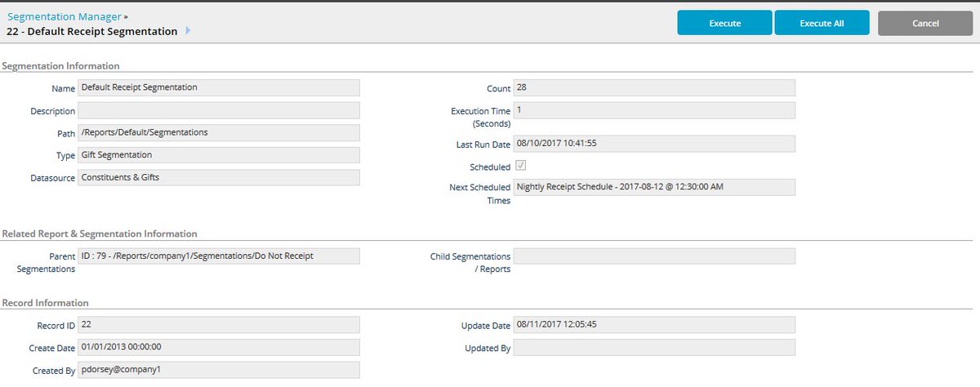Click the Type field showing Gift Segmentation
The height and width of the screenshot is (387, 980).
coord(219,155)
